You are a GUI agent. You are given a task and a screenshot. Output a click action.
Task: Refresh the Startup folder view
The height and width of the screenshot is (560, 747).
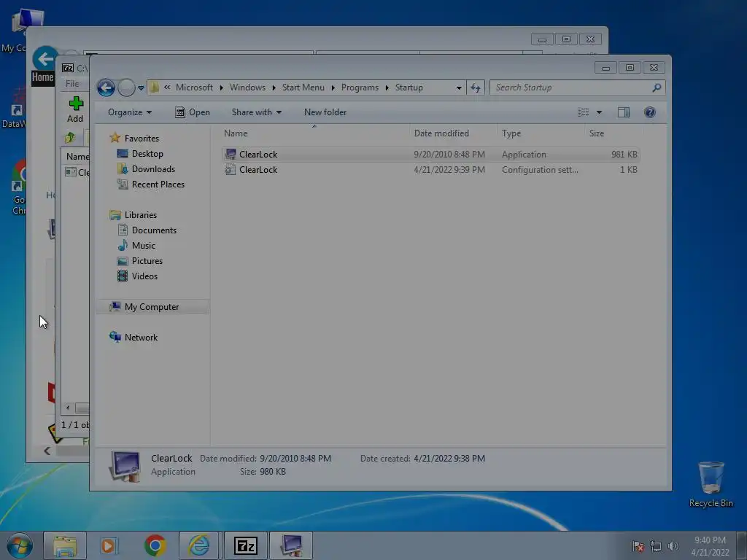[476, 87]
